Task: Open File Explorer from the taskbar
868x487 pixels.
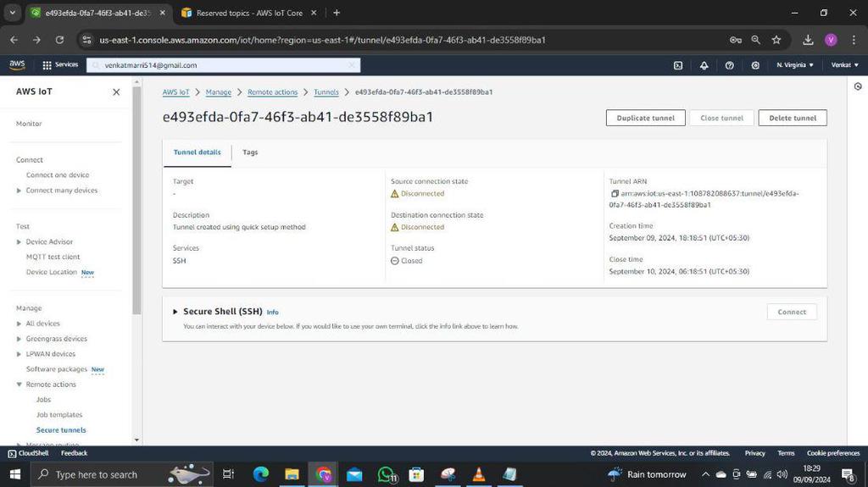Action: (292, 474)
